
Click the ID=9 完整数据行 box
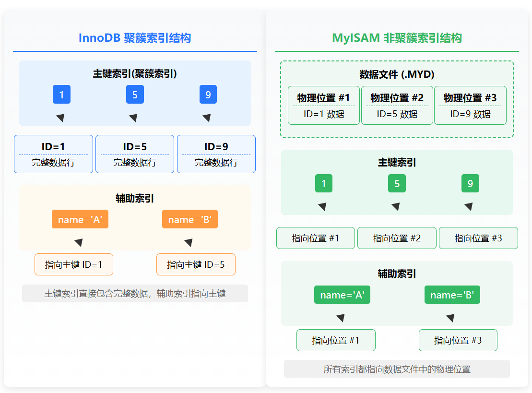[216, 154]
